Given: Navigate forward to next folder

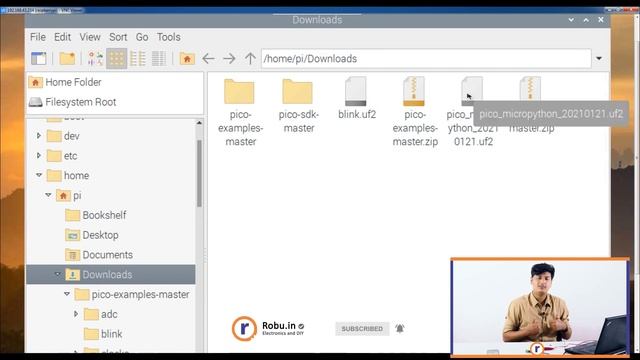Looking at the screenshot, I should 229,58.
